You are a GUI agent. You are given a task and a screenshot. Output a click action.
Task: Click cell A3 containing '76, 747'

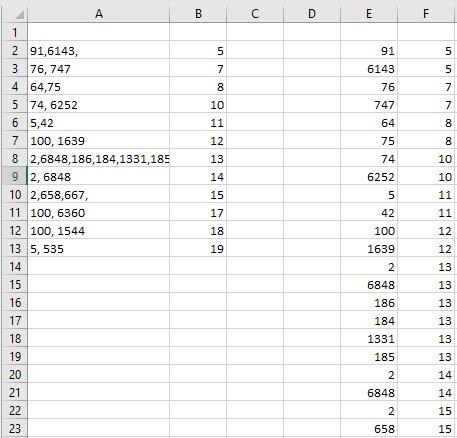98,69
